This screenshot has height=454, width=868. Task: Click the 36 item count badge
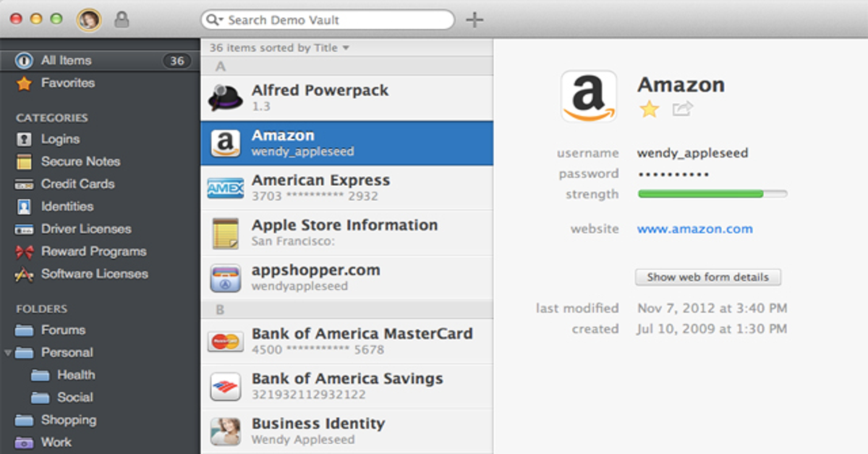[176, 61]
